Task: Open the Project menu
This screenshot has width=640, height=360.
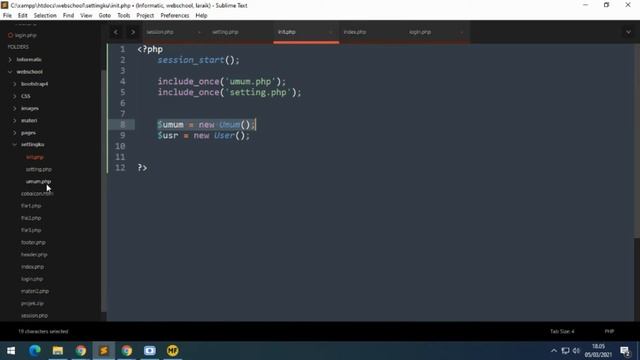Action: pyautogui.click(x=145, y=16)
